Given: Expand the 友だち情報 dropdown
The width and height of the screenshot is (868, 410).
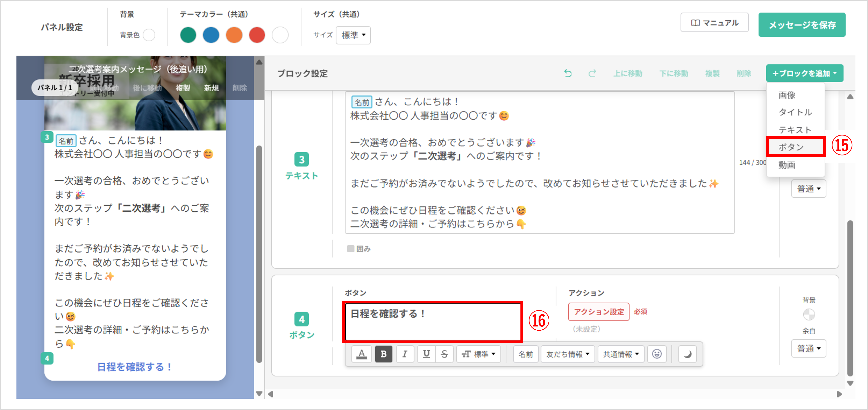Looking at the screenshot, I should click(x=568, y=354).
